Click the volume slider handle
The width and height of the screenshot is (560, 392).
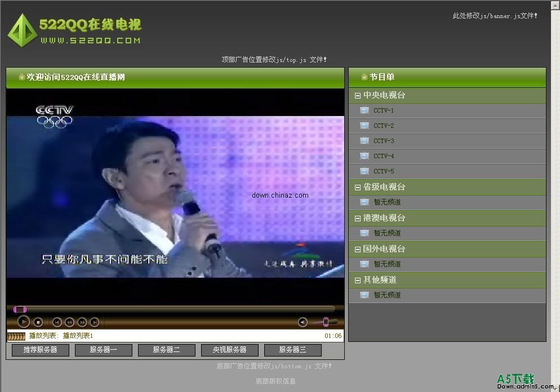click(326, 322)
